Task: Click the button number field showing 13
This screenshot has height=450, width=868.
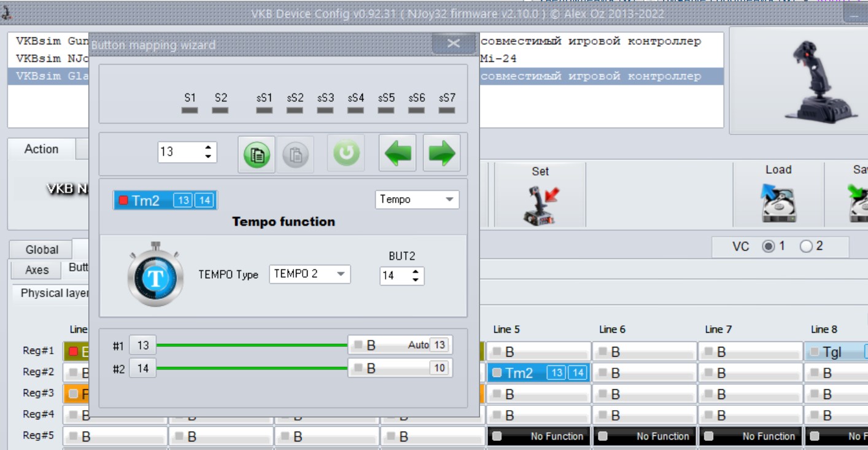Action: 180,152
